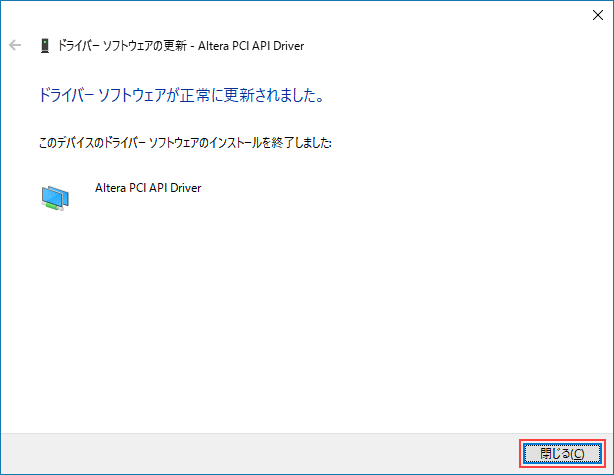Click the back arrow in the wizard header
614x475 pixels.
coord(14,46)
